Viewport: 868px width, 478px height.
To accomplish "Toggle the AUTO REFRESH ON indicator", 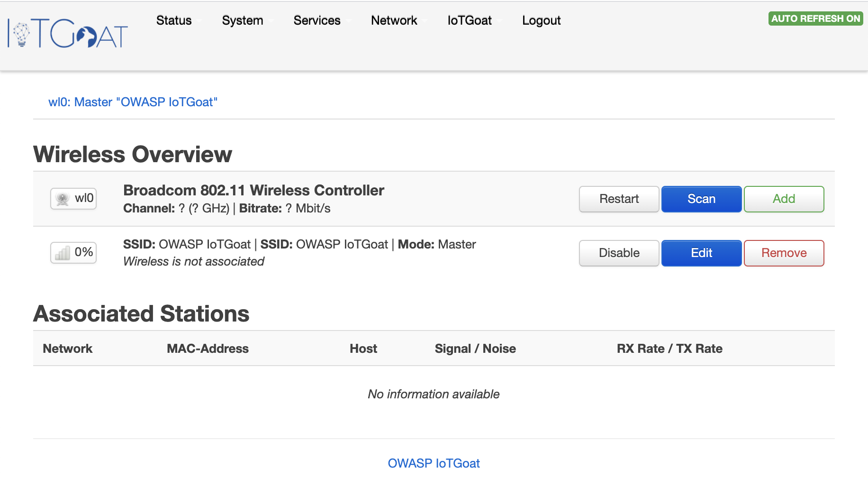I will 815,18.
